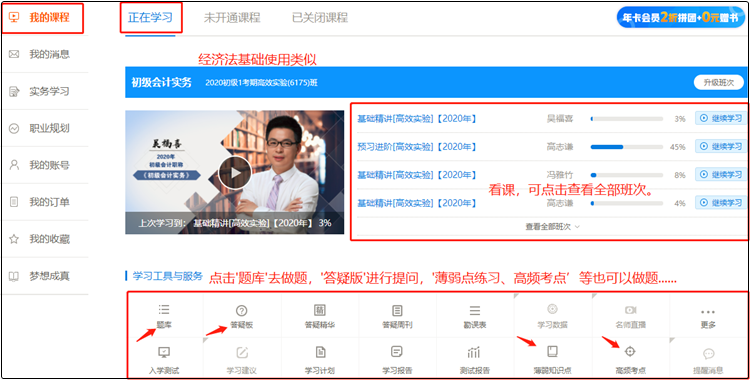Play the 初级会计实务 course video
This screenshot has height=380, width=750.
235,172
